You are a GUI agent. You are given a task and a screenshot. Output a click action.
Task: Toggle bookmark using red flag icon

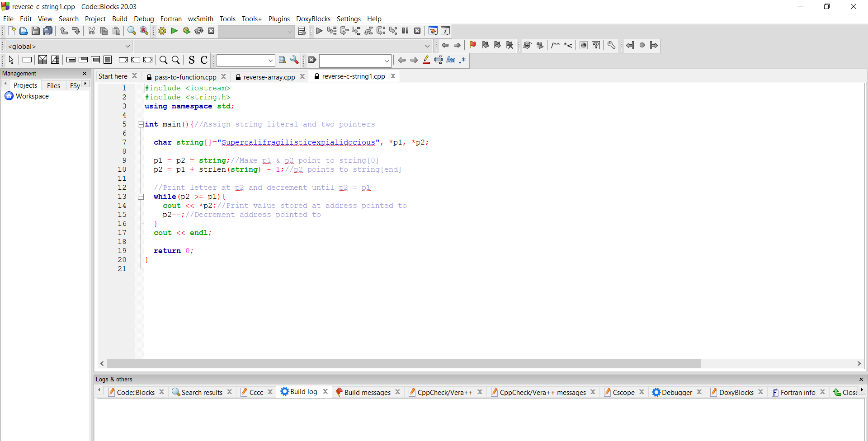(x=472, y=45)
